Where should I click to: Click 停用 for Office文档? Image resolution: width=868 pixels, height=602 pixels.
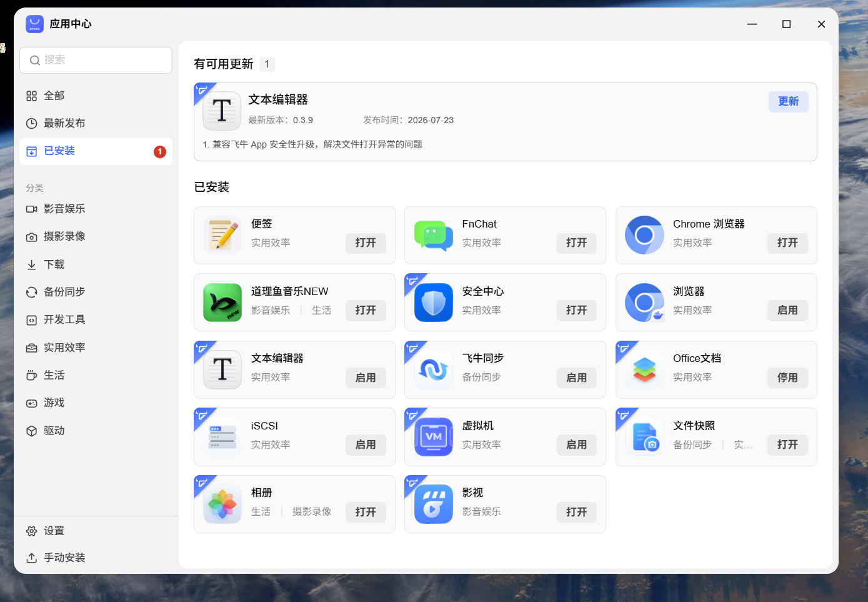[x=787, y=378]
